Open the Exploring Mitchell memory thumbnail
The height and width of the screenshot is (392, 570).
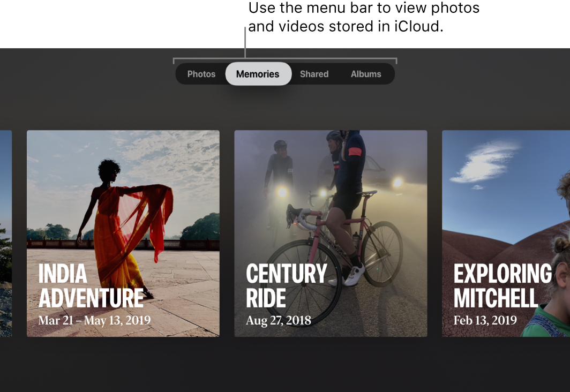pyautogui.click(x=506, y=233)
